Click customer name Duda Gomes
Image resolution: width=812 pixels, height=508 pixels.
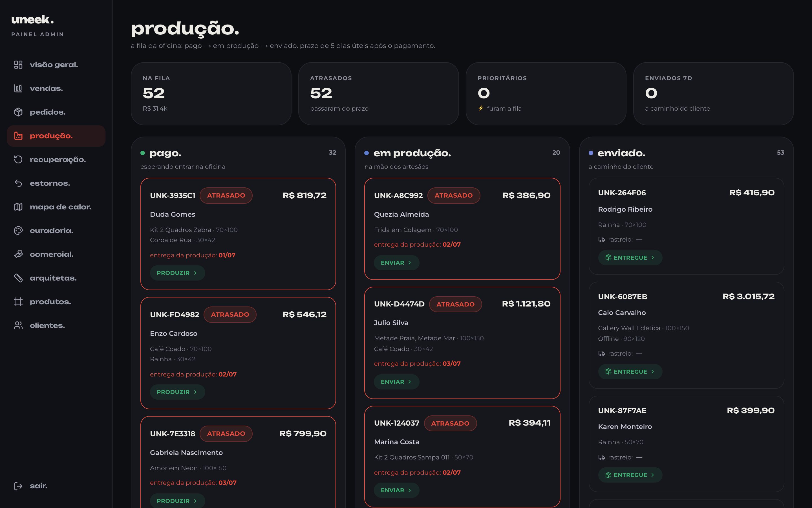point(173,214)
